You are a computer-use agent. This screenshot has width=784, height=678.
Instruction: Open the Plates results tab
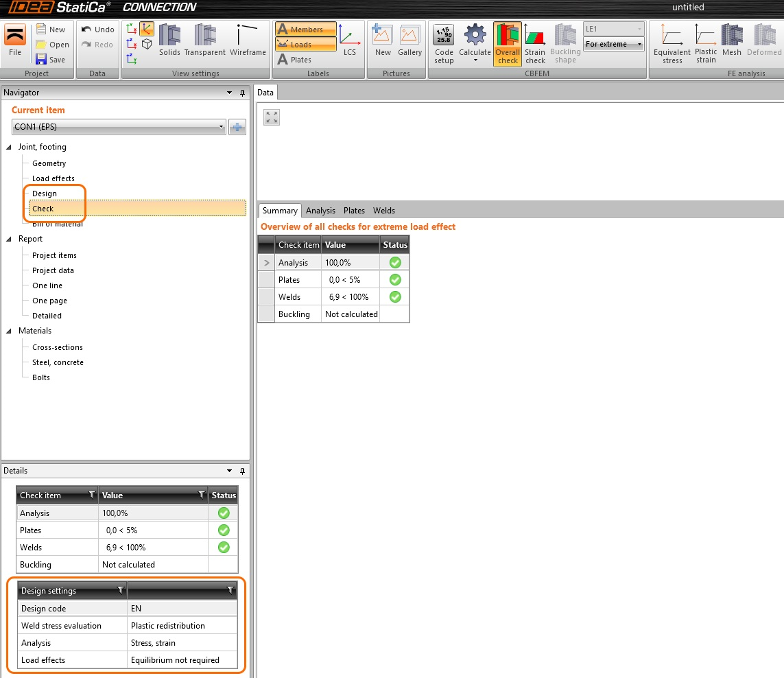tap(354, 211)
